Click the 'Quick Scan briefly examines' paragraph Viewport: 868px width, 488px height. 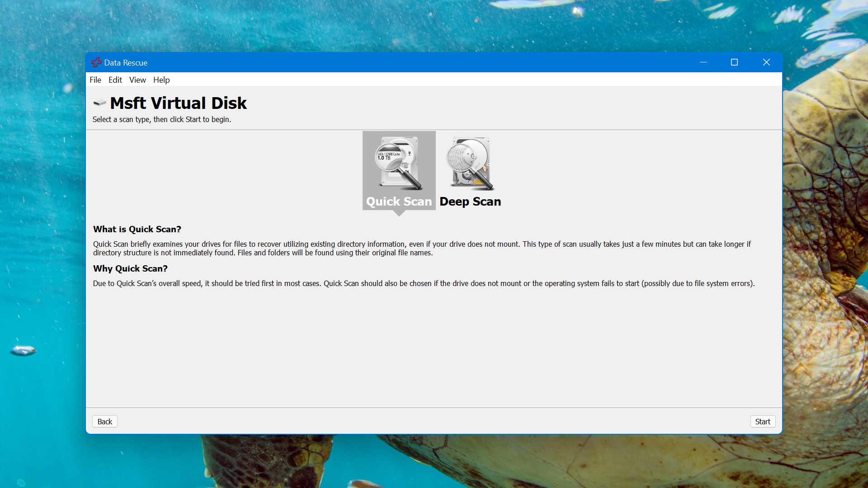(x=422, y=248)
